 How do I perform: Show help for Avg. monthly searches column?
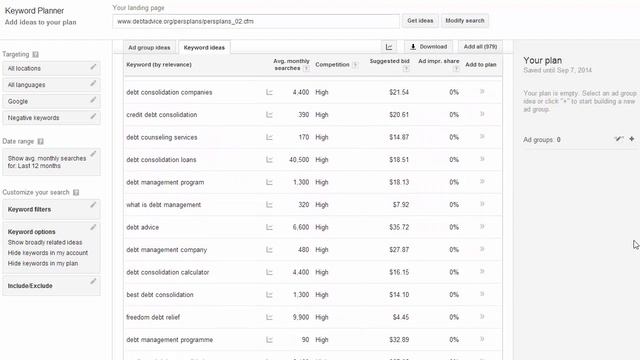point(306,69)
